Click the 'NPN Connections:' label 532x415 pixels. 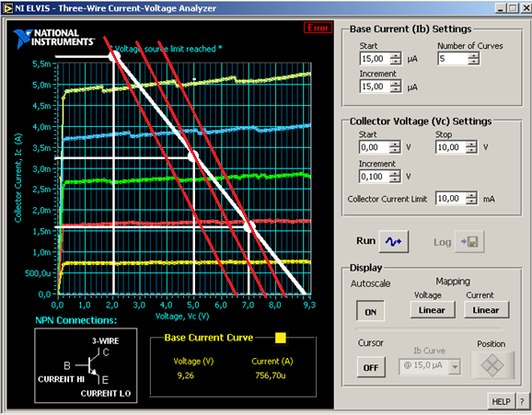coord(76,320)
